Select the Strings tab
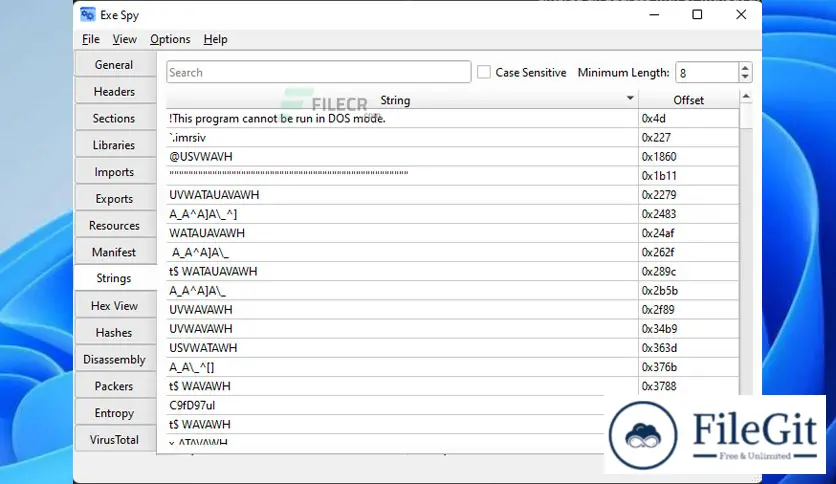This screenshot has height=484, width=836. 114,278
